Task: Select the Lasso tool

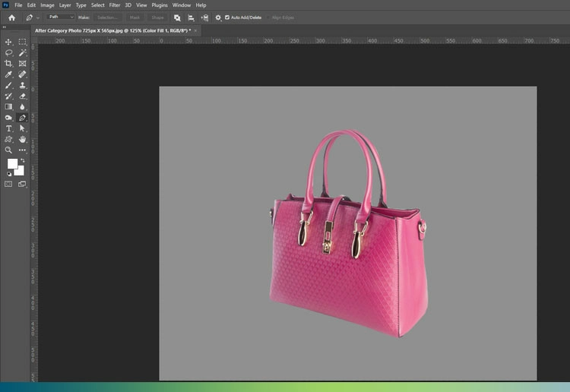Action: 8,53
